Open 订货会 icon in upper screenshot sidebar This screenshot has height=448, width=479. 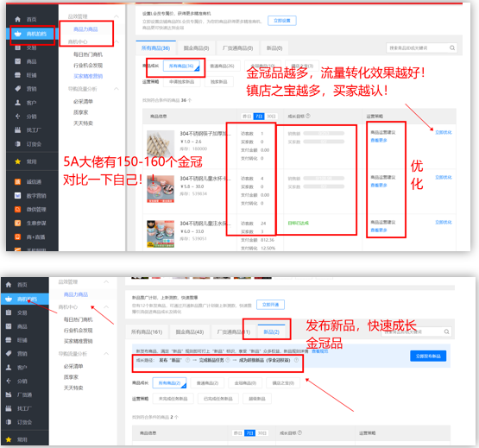click(x=18, y=143)
